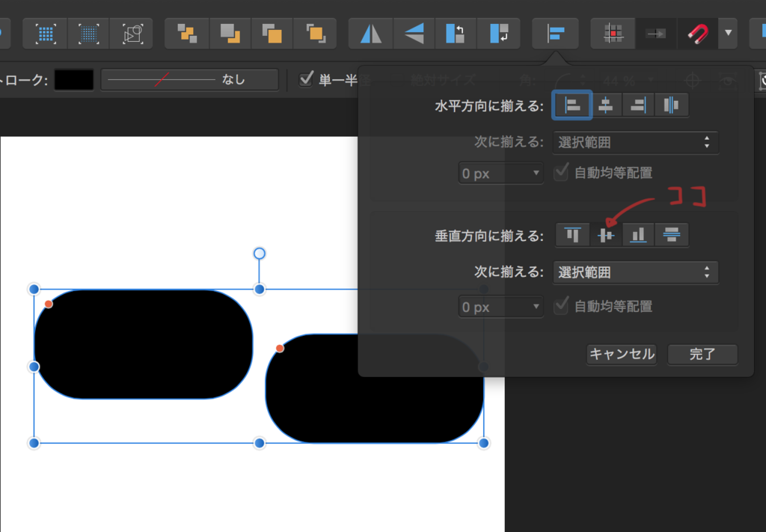Align left in 水平方向に揃える row
This screenshot has width=766, height=532.
click(572, 105)
